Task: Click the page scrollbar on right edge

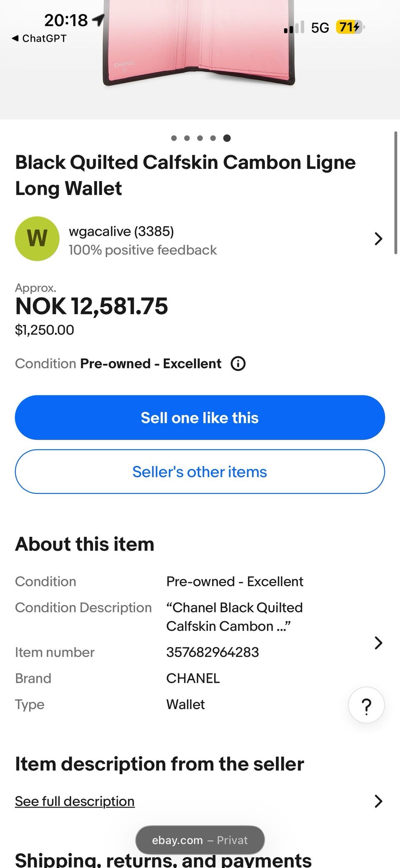Action: [x=395, y=193]
